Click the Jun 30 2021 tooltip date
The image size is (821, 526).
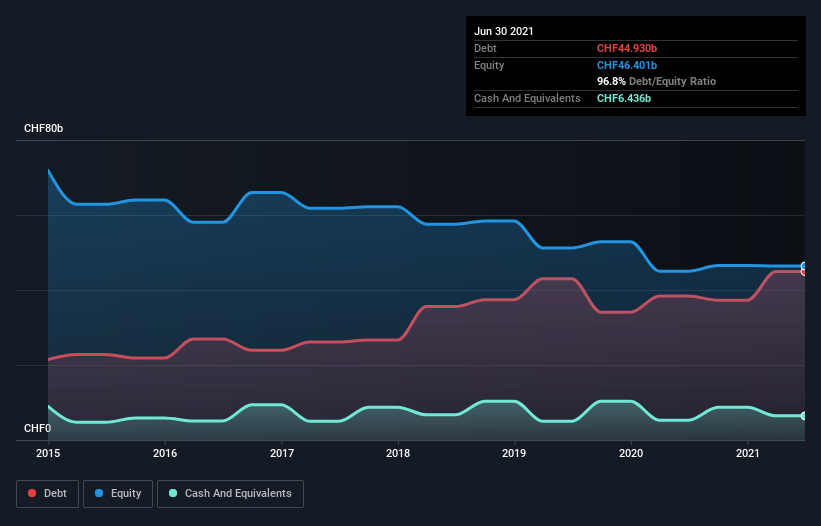pos(504,31)
